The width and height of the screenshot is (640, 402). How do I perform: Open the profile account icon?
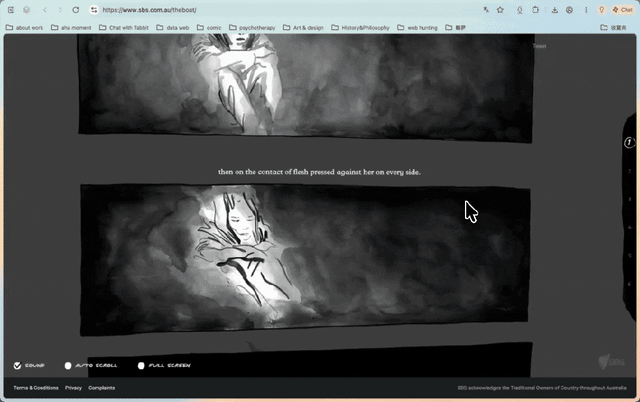(x=569, y=10)
